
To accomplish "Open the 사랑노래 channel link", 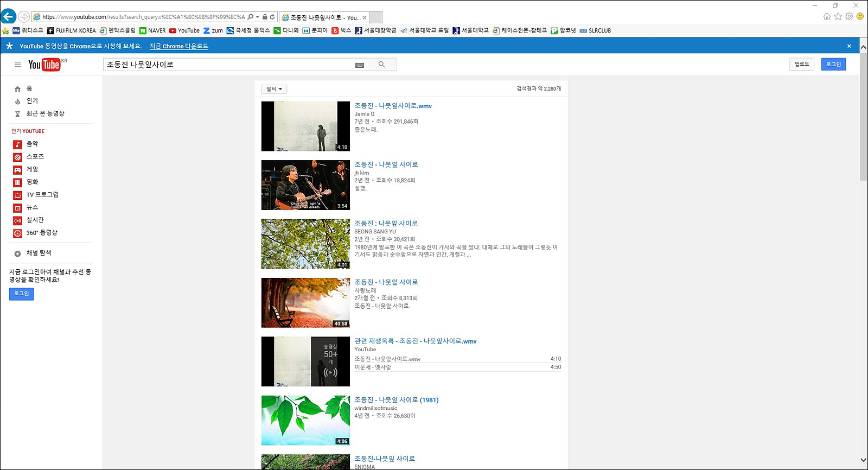I will (x=366, y=290).
